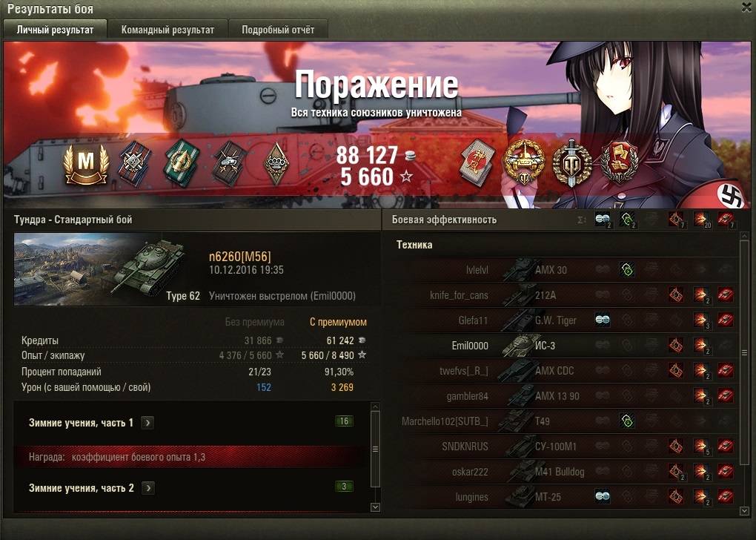This screenshot has width=756, height=540.
Task: Switch to Командный результат tab
Action: point(168,30)
